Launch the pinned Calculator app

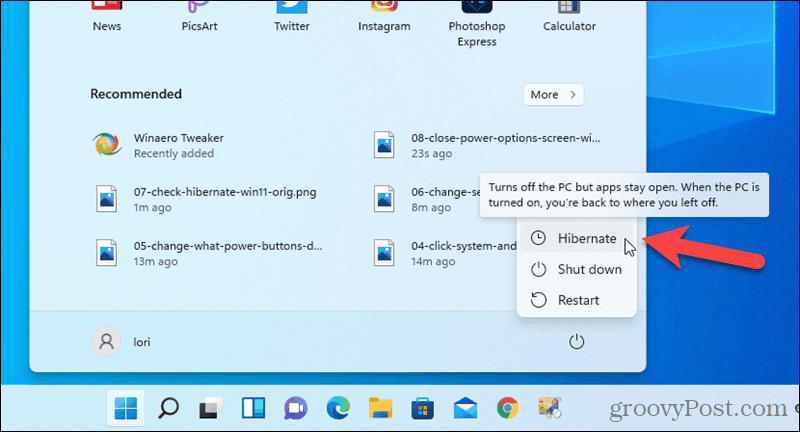click(569, 18)
